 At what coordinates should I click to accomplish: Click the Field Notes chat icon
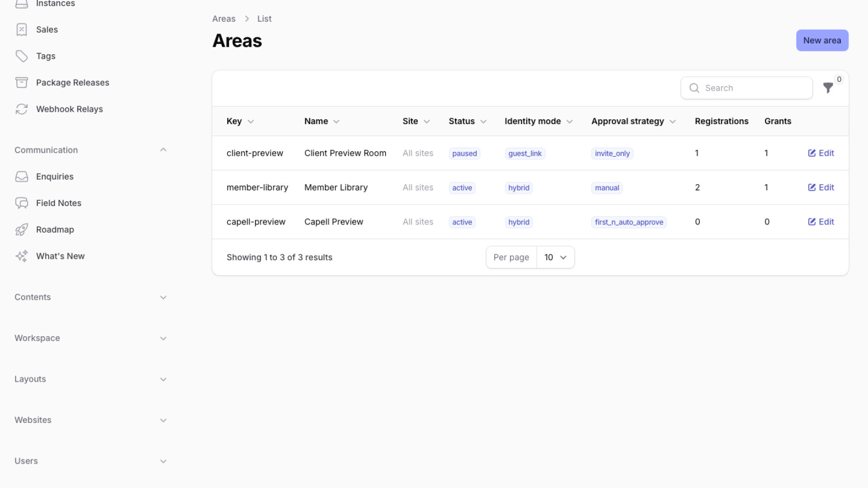(22, 203)
